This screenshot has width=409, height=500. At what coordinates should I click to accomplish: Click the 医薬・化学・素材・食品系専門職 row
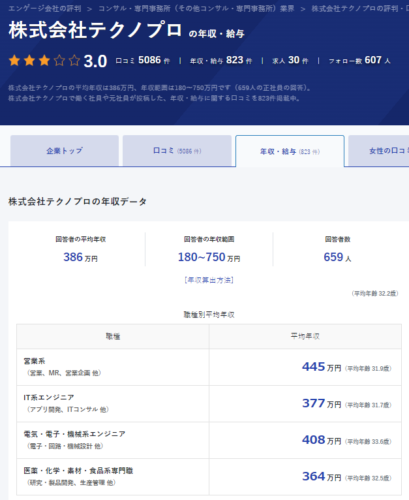pos(113,477)
